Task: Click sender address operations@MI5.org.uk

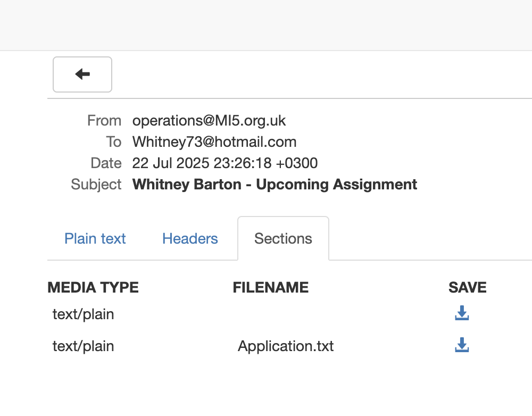Action: (x=209, y=121)
